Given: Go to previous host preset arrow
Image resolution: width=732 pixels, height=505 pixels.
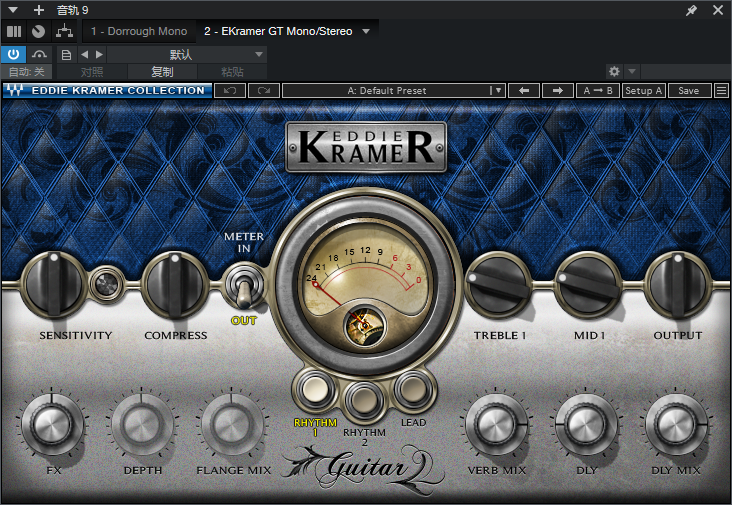Looking at the screenshot, I should pyautogui.click(x=84, y=55).
